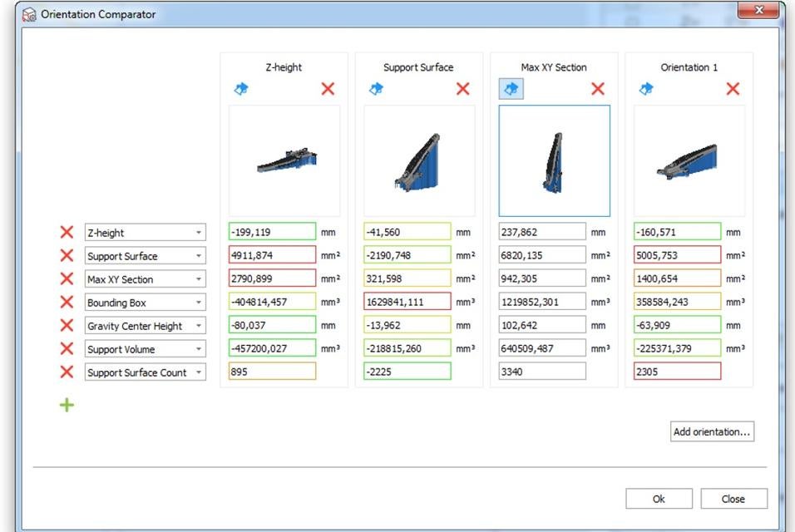Confirm the comparison with Ok

click(x=658, y=498)
